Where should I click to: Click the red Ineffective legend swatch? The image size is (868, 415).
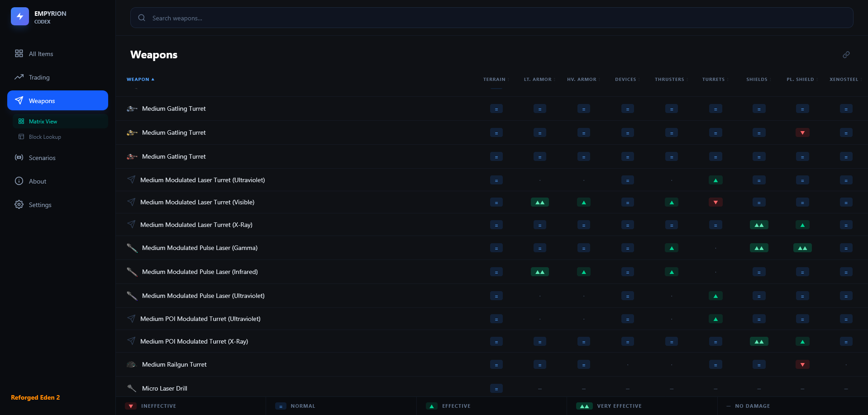tap(131, 406)
